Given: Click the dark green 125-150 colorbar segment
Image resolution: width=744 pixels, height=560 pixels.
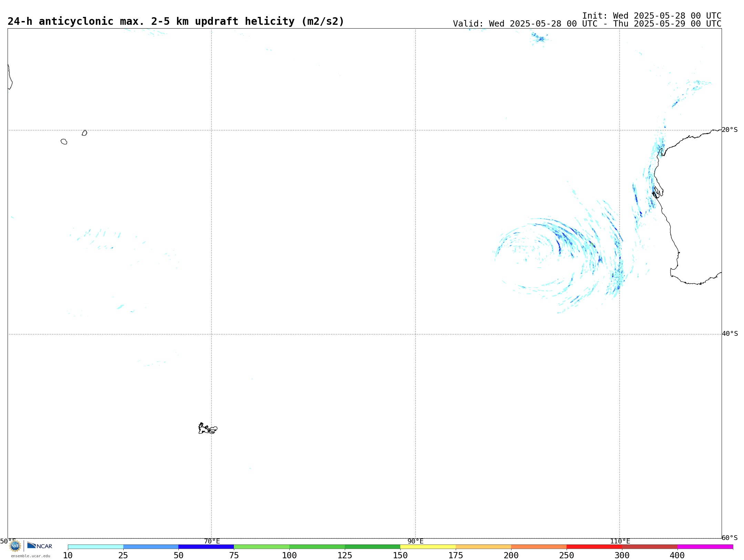Looking at the screenshot, I should [373, 547].
